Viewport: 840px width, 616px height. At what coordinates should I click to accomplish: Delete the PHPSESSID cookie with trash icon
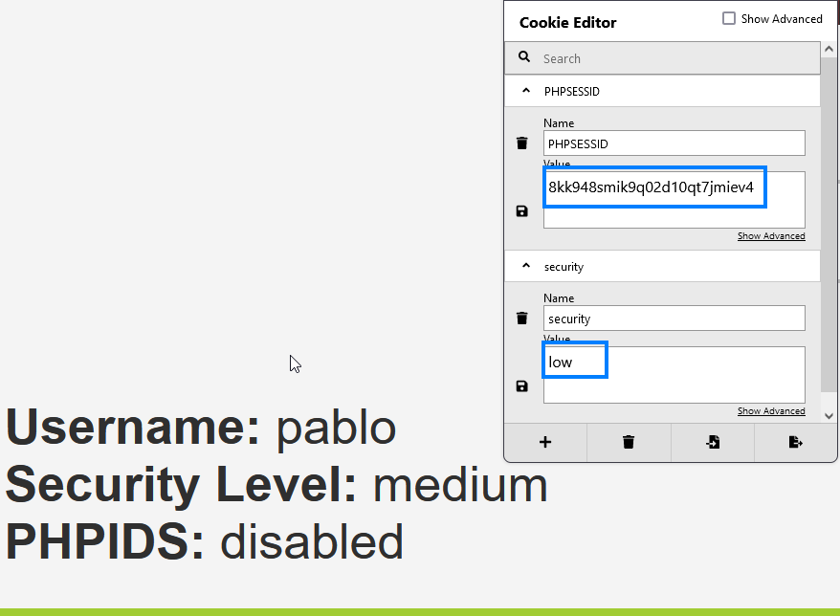click(521, 143)
